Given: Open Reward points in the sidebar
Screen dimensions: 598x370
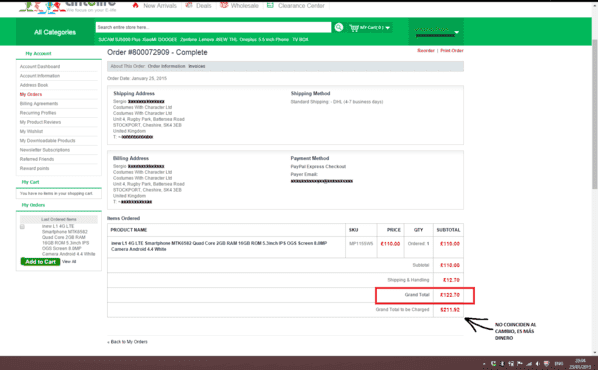Looking at the screenshot, I should pyautogui.click(x=34, y=168).
